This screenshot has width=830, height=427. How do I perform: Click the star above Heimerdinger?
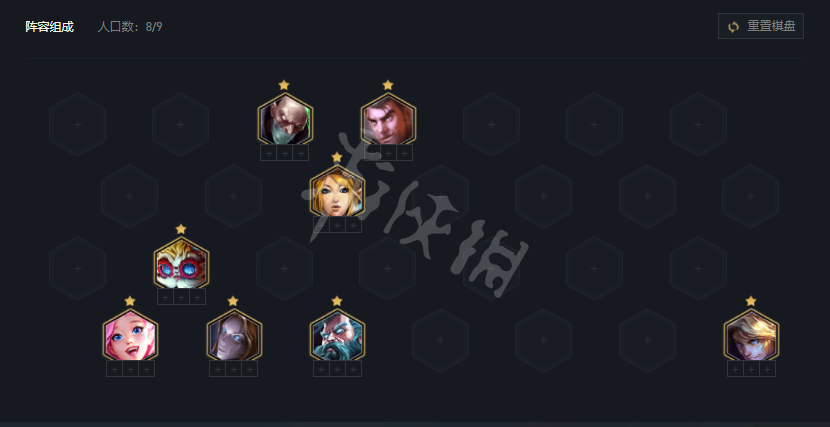[x=181, y=229]
